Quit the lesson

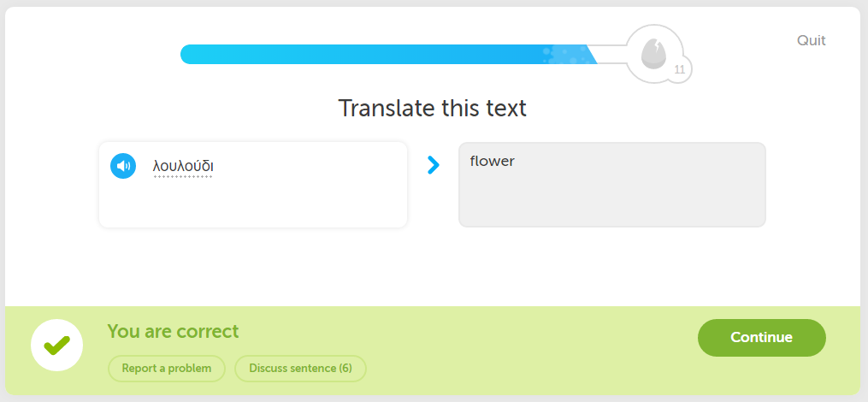pos(811,40)
